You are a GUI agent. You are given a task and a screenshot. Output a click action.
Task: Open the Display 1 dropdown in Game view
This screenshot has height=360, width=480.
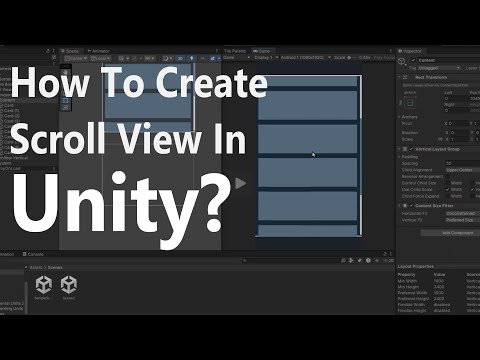click(266, 58)
